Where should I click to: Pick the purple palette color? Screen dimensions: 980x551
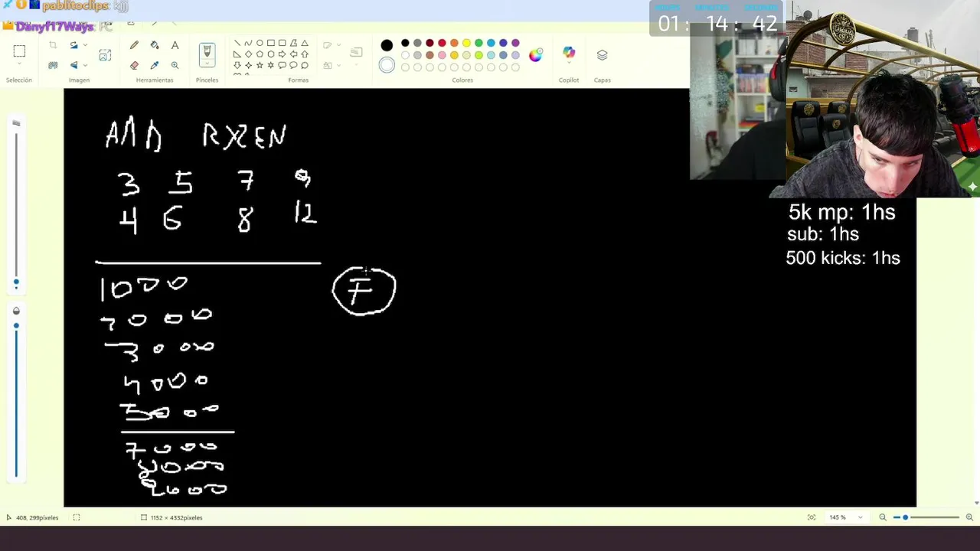[x=515, y=43]
